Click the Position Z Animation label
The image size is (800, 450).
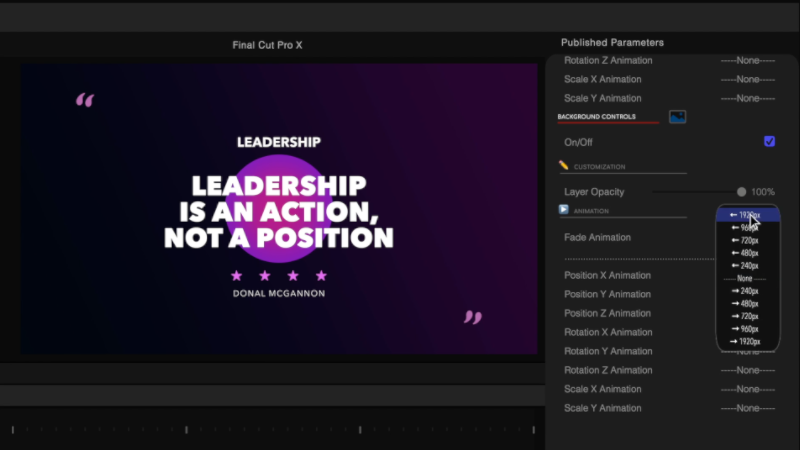[607, 313]
